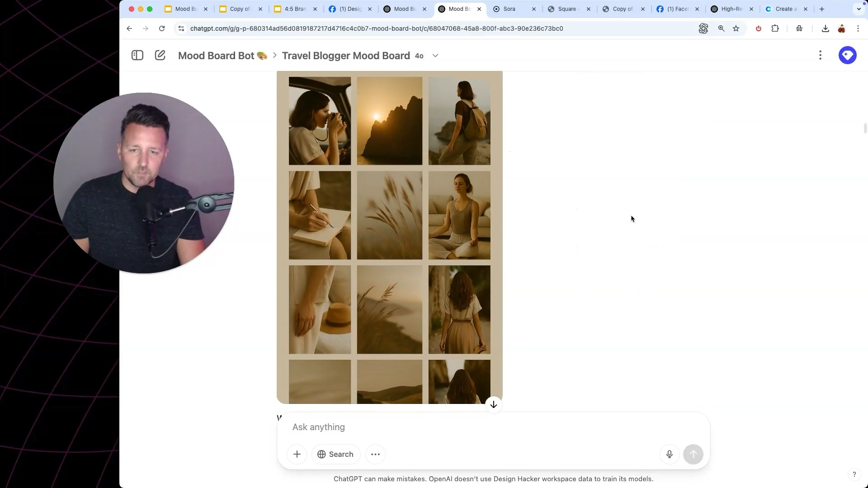
Task: Click the page vertical scrollbar thumb
Action: (865, 128)
